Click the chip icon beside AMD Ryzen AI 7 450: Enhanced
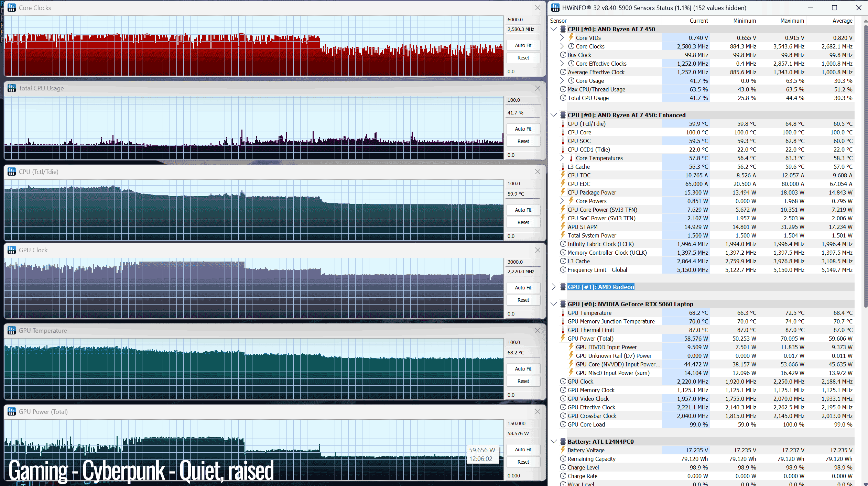 click(x=563, y=115)
